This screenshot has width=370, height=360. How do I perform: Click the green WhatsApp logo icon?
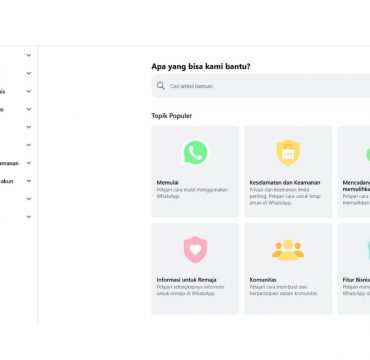[195, 153]
